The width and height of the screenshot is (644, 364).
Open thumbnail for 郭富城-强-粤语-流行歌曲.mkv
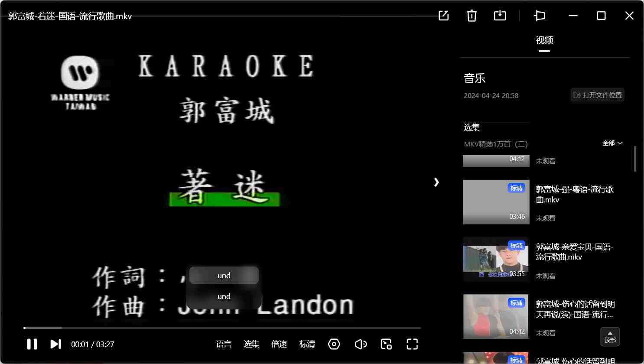496,202
